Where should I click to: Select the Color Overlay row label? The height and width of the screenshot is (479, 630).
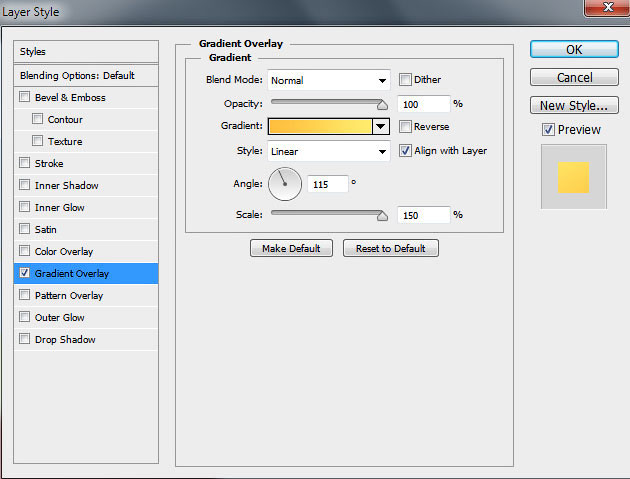64,252
